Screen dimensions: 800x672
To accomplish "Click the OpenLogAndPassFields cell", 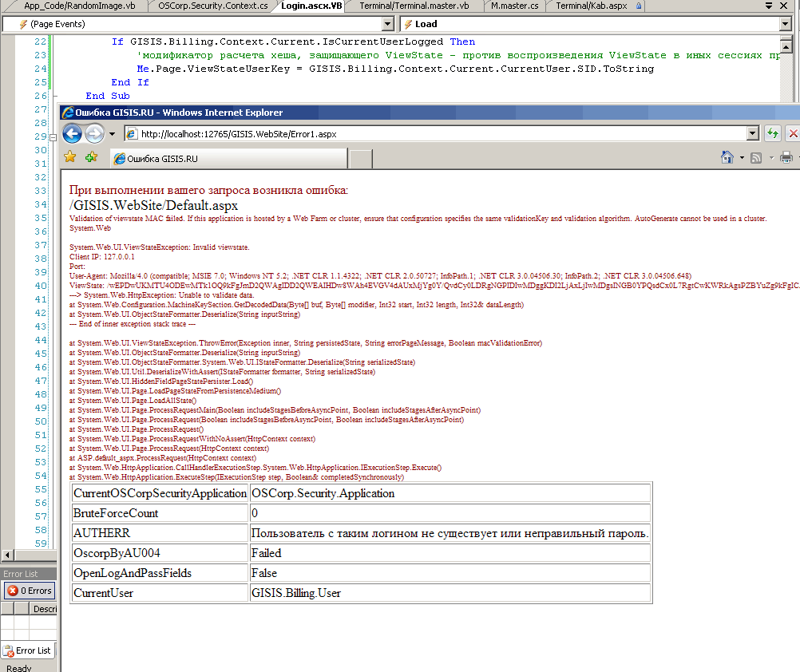I will 160,572.
